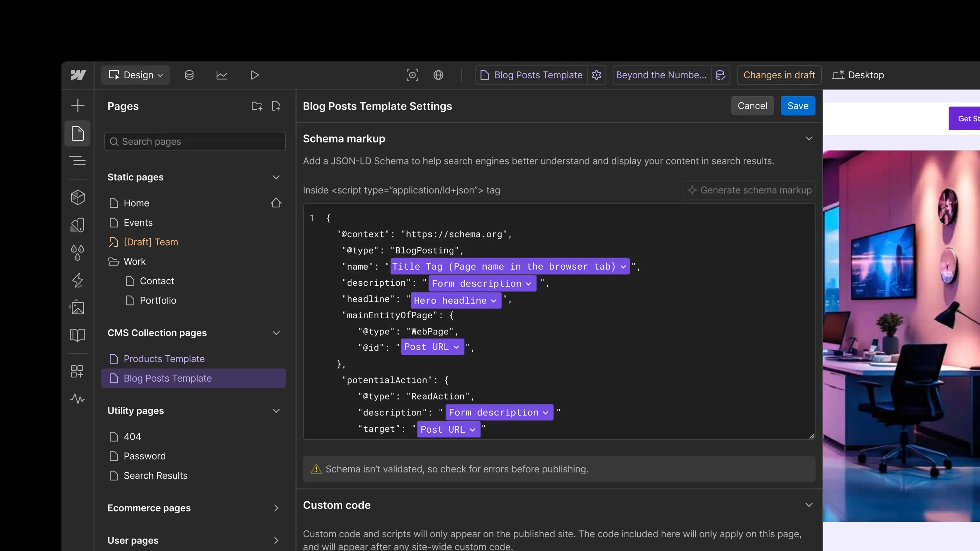The image size is (980, 551).
Task: Open the Navigator panel
Action: coord(78,160)
